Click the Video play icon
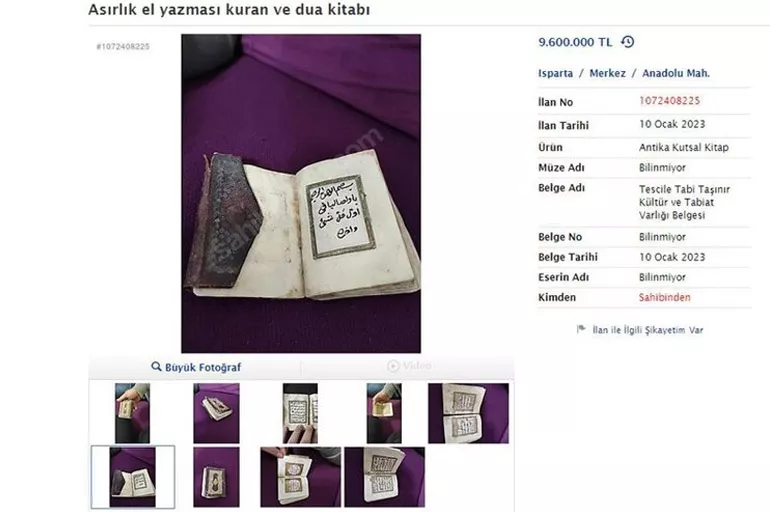The width and height of the screenshot is (770, 512). (x=393, y=366)
